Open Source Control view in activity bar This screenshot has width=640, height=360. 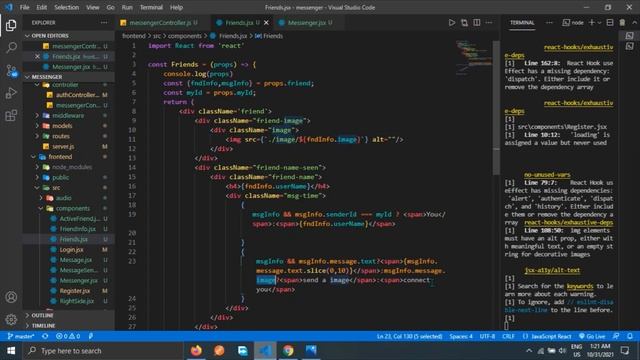[x=11, y=71]
